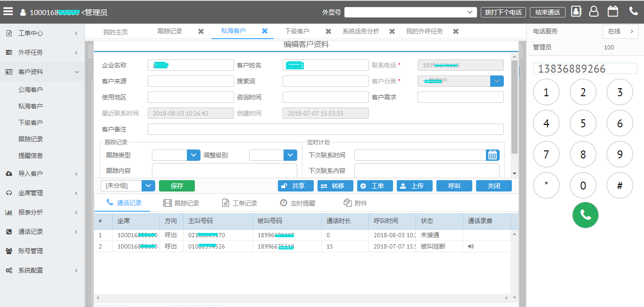
Task: Switch to the 下级客户 tab
Action: coord(297,32)
